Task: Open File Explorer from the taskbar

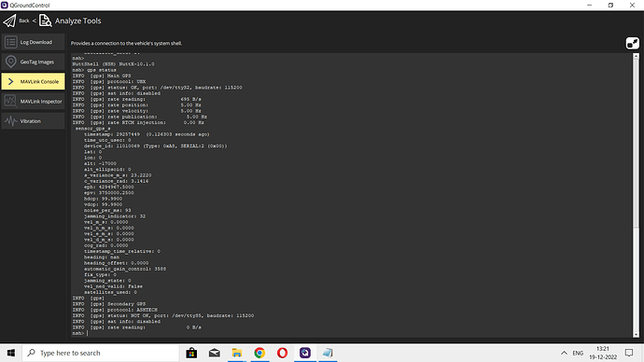Action: [237, 353]
